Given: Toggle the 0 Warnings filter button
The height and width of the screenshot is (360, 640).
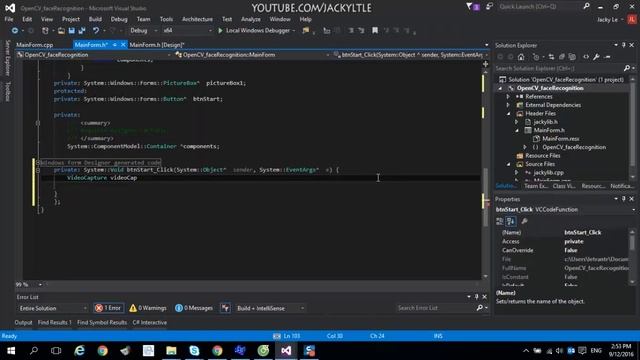Looking at the screenshot, I should (x=148, y=308).
